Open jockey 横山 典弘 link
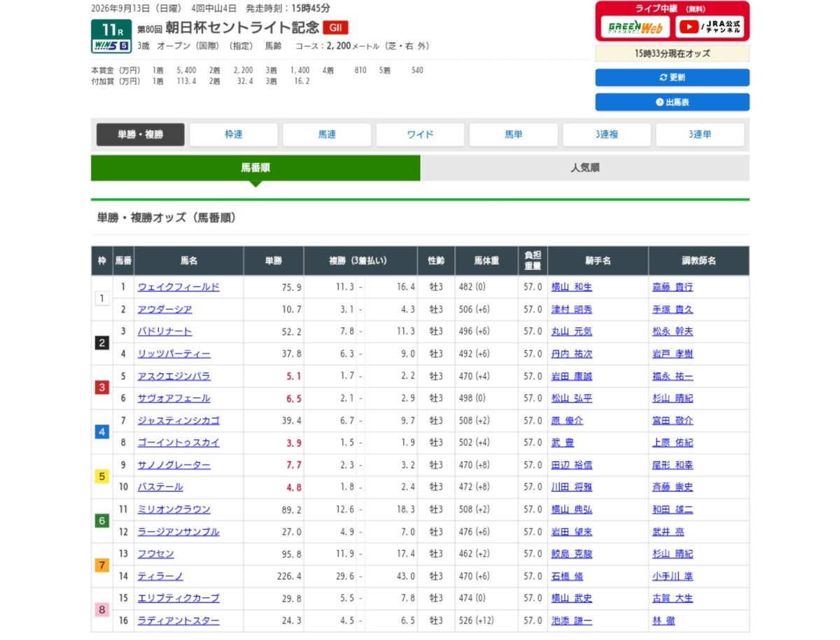 [x=572, y=509]
